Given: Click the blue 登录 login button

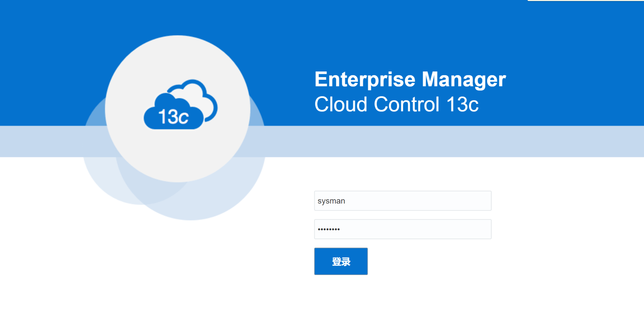Looking at the screenshot, I should click(341, 261).
